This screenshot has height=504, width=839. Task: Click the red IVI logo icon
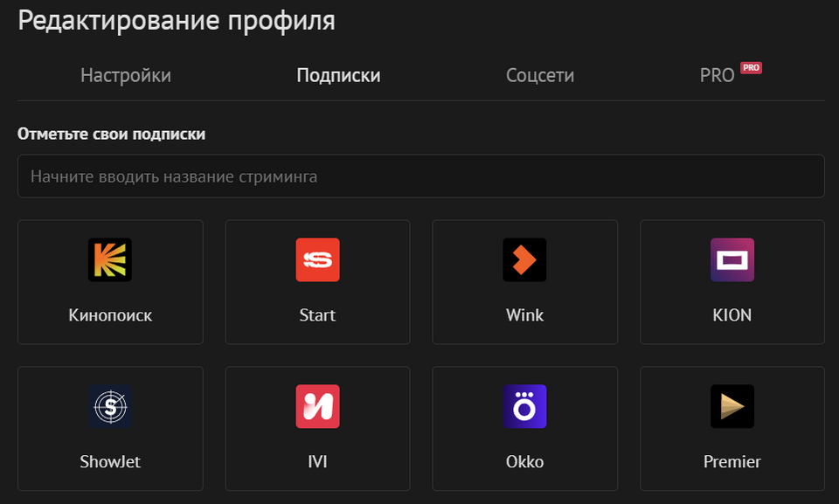click(317, 406)
